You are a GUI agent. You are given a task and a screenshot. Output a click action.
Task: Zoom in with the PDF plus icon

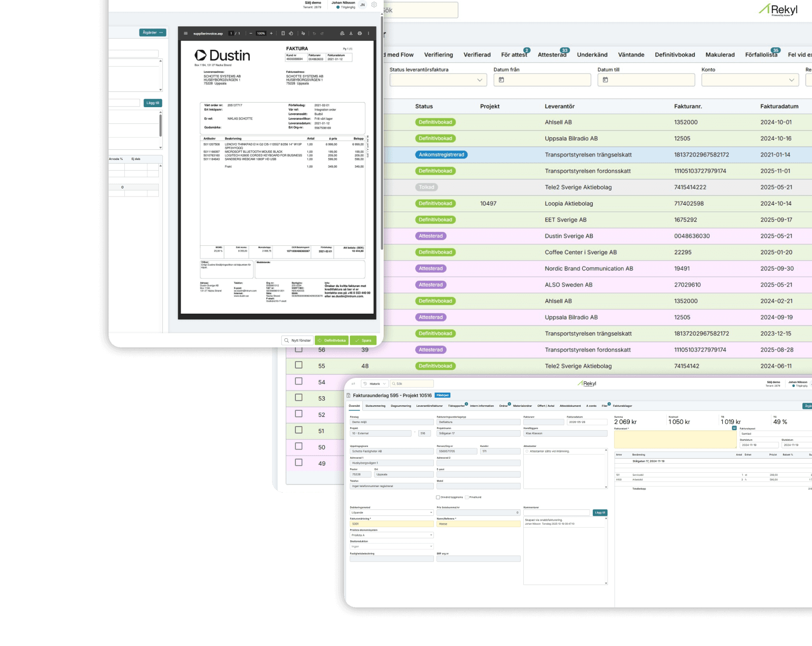pos(271,34)
